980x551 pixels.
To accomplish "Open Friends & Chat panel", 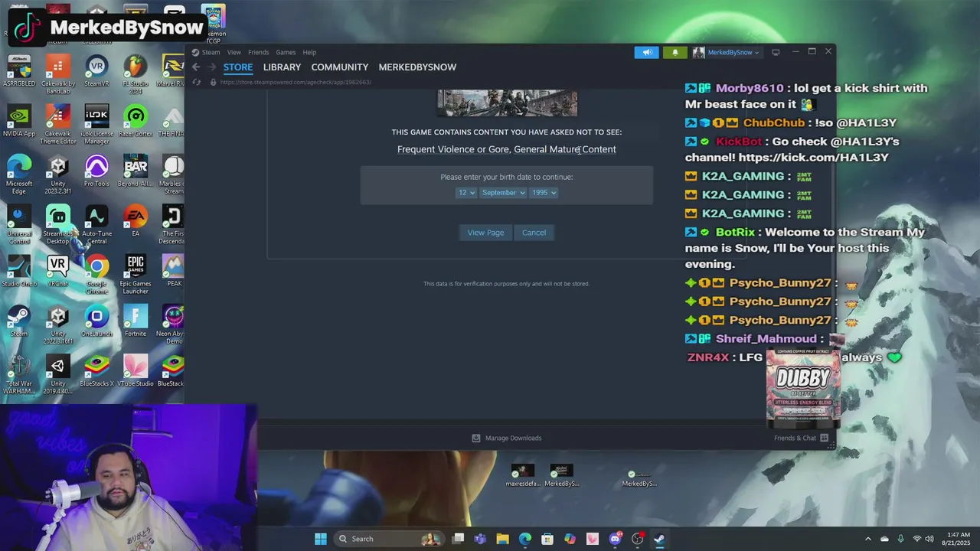I will click(x=801, y=438).
